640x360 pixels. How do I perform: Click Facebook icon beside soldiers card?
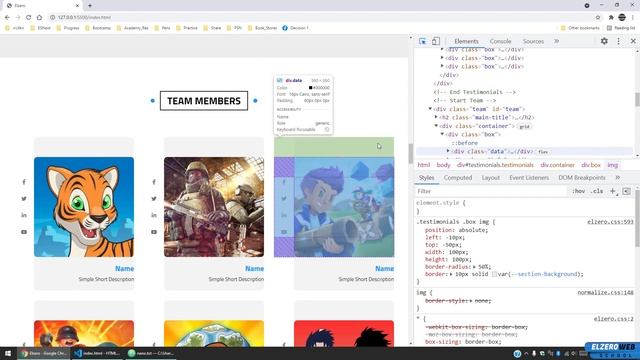click(x=154, y=182)
